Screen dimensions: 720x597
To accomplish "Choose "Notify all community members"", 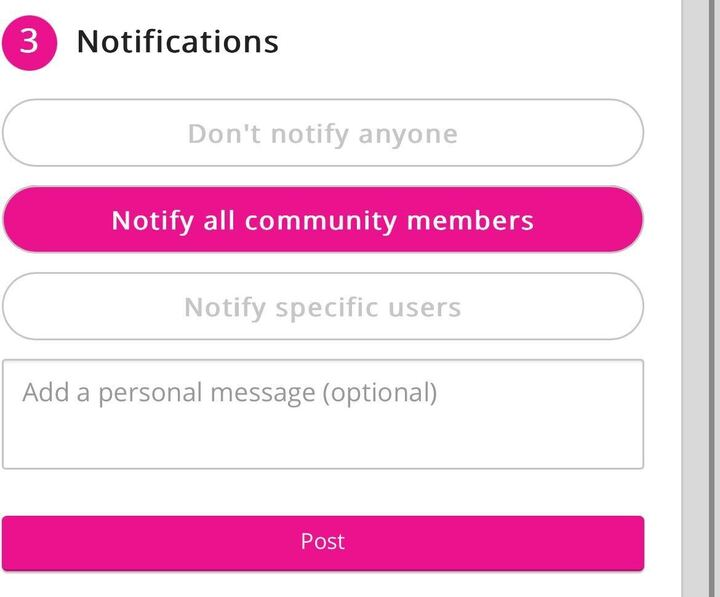I will click(322, 220).
